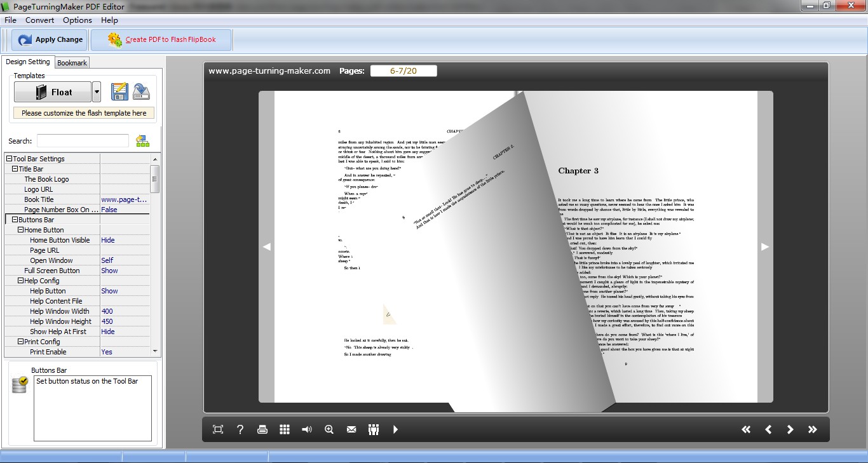Click the settings Search input field
The height and width of the screenshot is (463, 868).
(83, 141)
